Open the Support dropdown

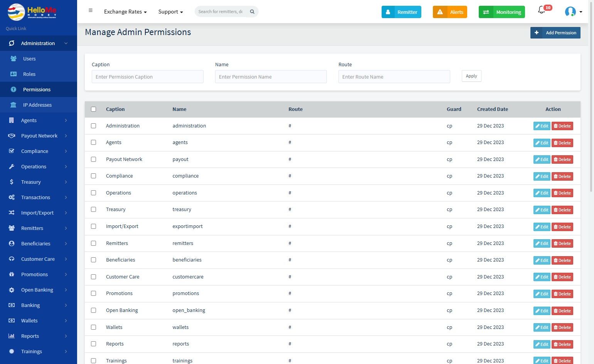[x=170, y=12]
